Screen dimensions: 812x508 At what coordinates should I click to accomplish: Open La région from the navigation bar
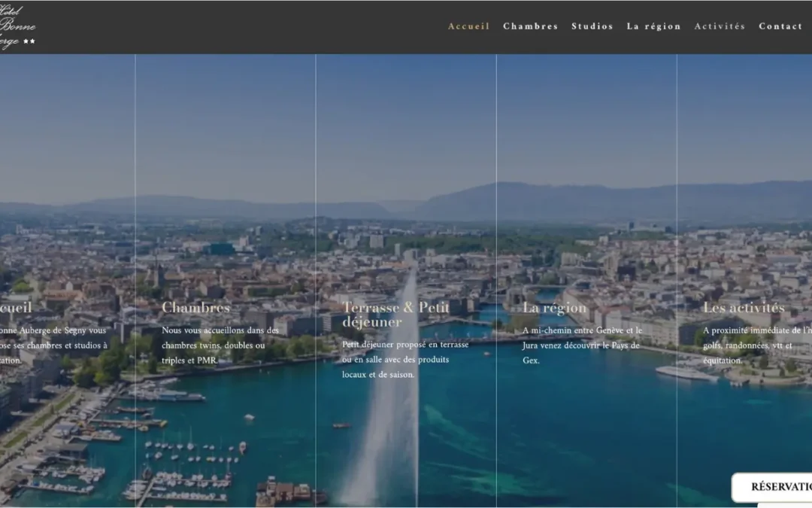(653, 26)
